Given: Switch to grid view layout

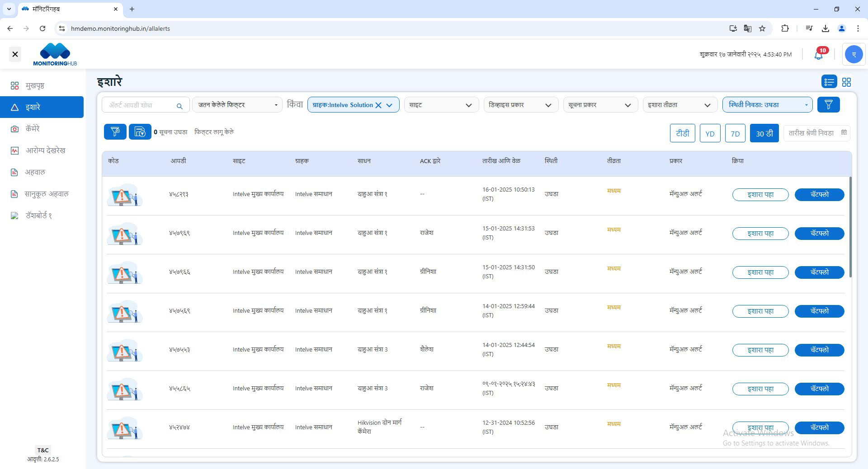Looking at the screenshot, I should 846,82.
